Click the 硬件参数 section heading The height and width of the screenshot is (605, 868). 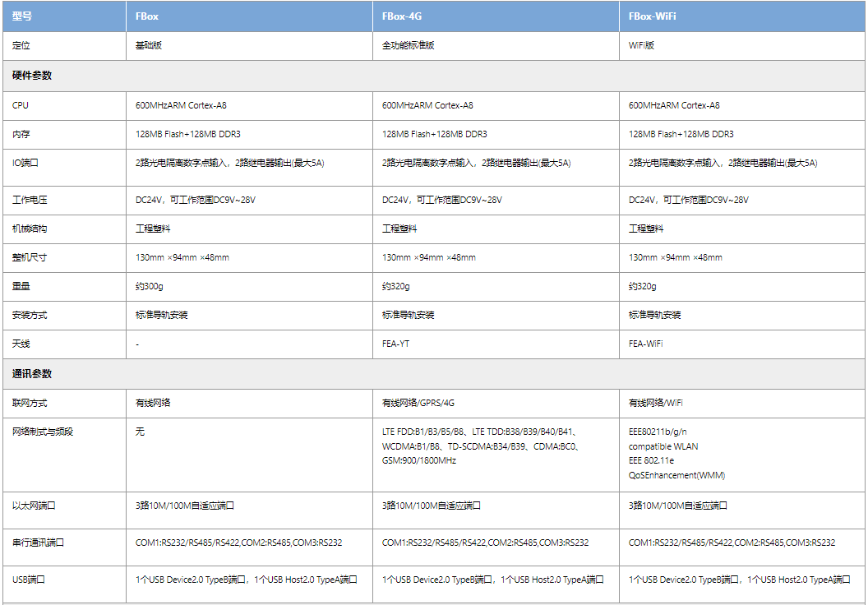pyautogui.click(x=32, y=75)
